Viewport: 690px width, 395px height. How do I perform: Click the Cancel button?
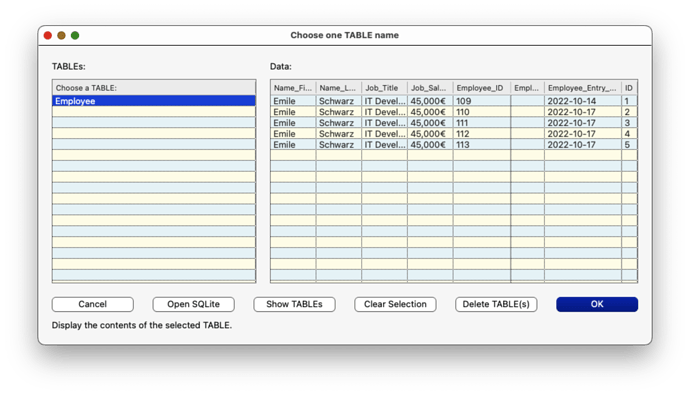pos(92,304)
